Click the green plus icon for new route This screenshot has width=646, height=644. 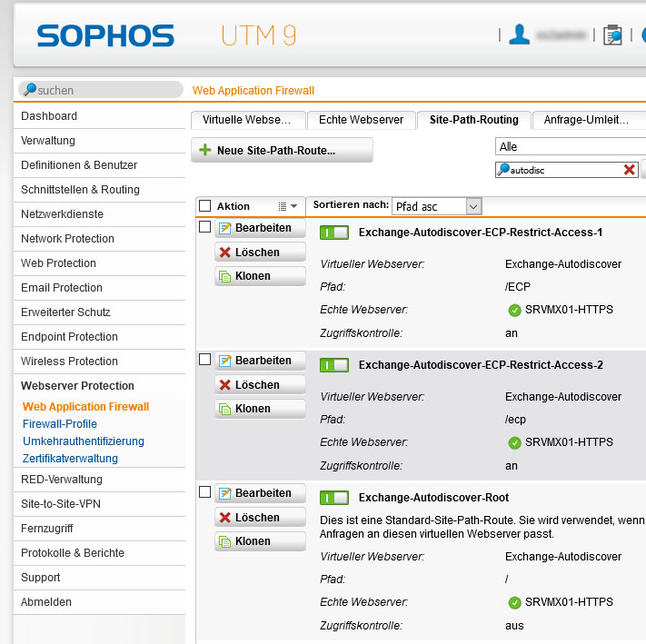pyautogui.click(x=204, y=150)
